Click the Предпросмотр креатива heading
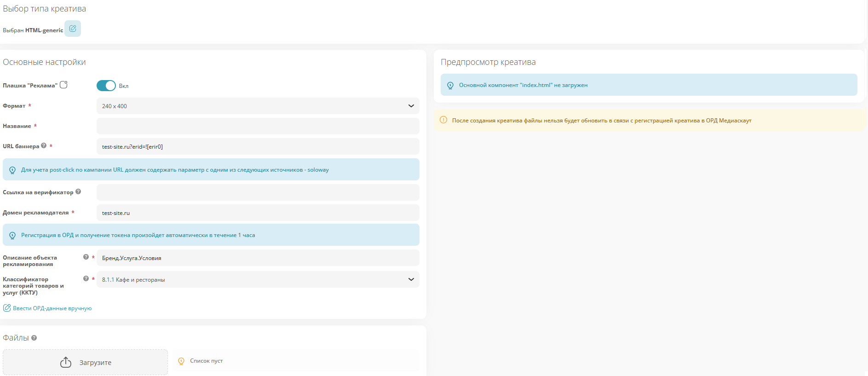 (488, 62)
